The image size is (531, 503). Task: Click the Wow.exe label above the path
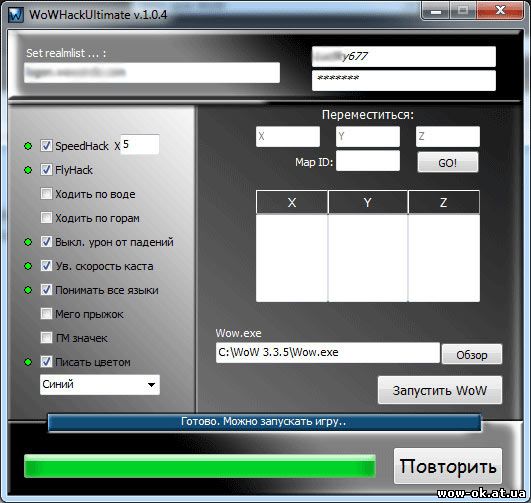tap(238, 333)
